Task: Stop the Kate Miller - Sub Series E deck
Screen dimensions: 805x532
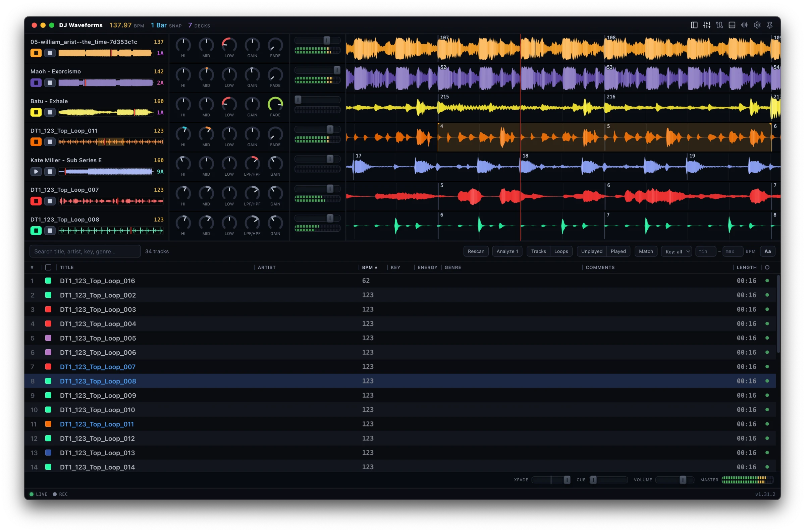Action: pos(50,172)
